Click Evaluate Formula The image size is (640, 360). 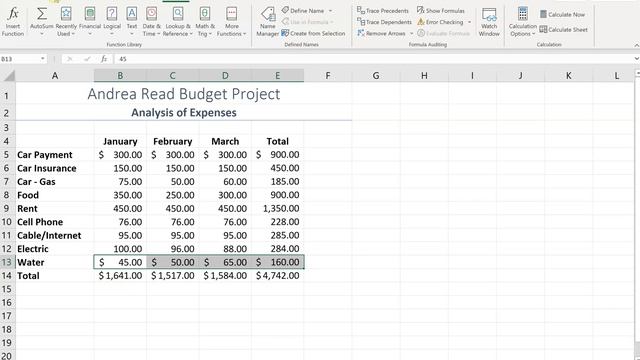pos(443,33)
